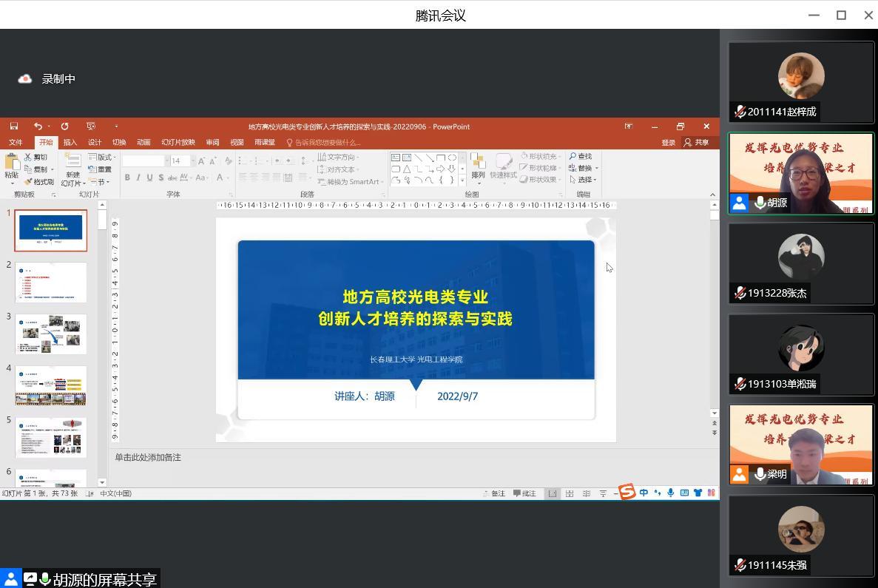Viewport: 878px width, 588px height.
Task: Open the Arrange (排列) tool
Action: [478, 166]
